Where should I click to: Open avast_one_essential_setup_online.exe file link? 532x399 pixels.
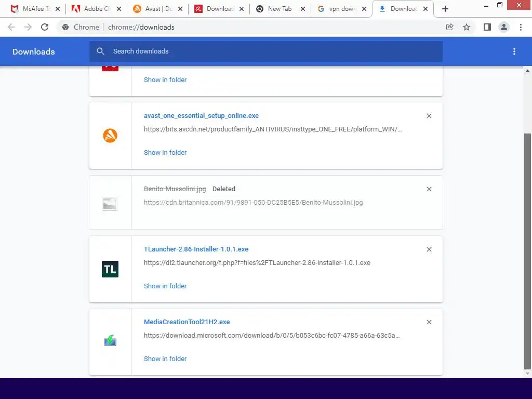pyautogui.click(x=201, y=116)
